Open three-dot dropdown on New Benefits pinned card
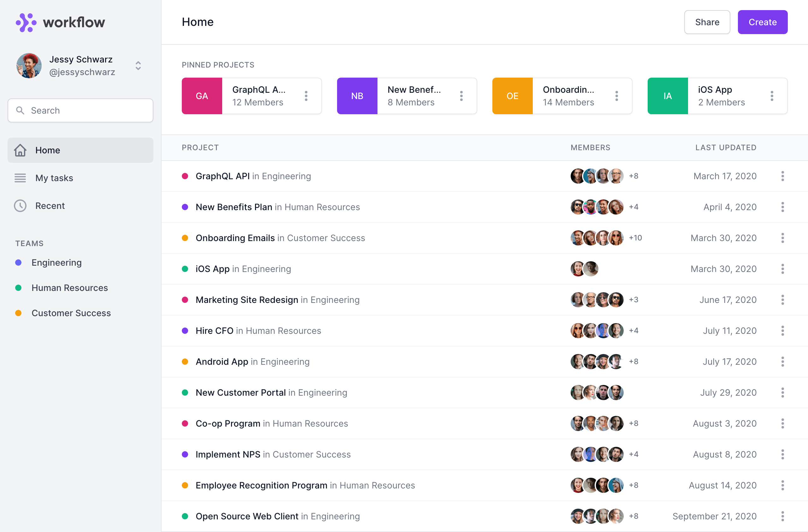This screenshot has width=808, height=532. pyautogui.click(x=461, y=96)
